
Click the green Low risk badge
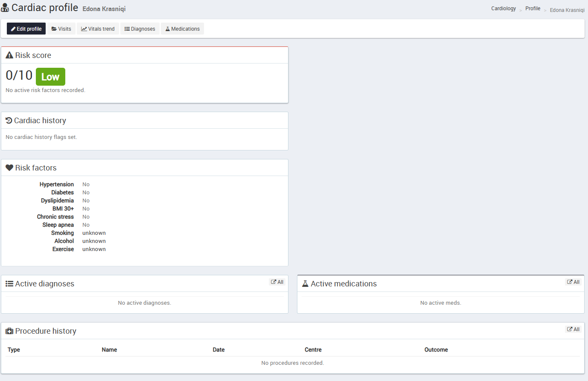click(x=50, y=77)
